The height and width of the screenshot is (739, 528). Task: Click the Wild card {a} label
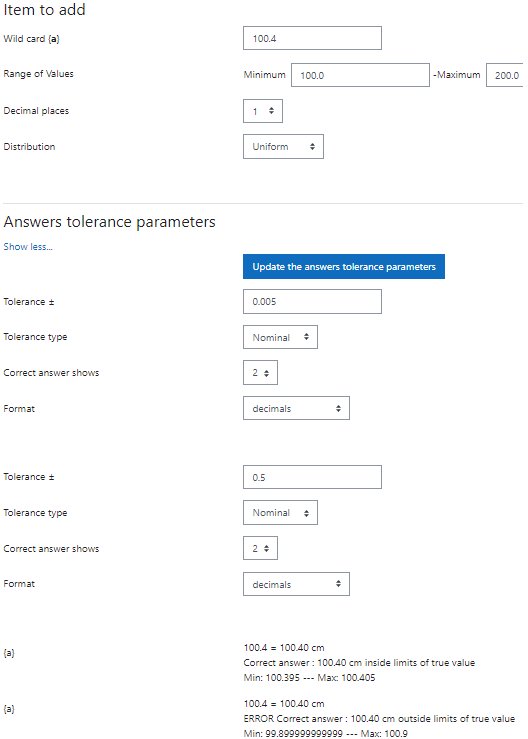click(x=31, y=39)
